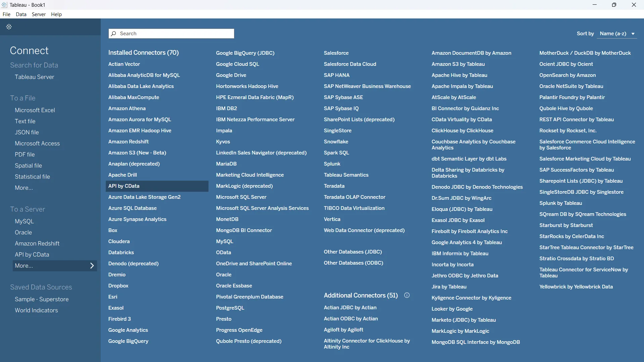The image size is (644, 362).
Task: Choose Databricks connector
Action: [x=121, y=253]
